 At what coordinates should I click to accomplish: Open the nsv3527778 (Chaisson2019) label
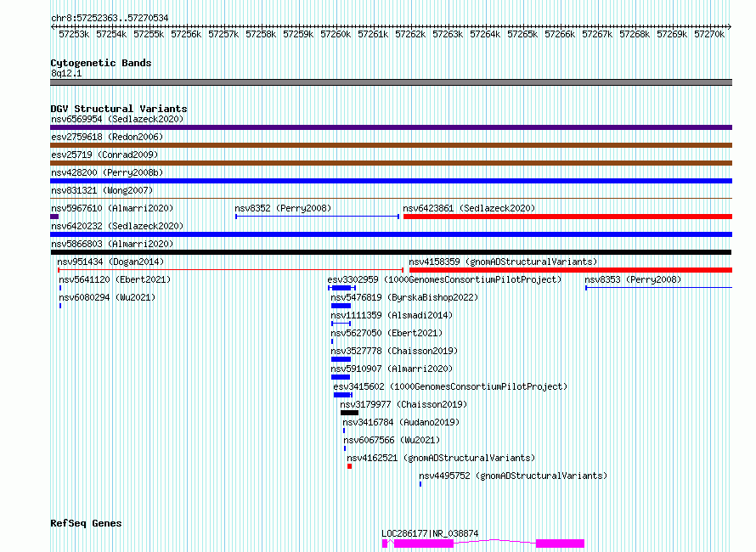pos(394,351)
